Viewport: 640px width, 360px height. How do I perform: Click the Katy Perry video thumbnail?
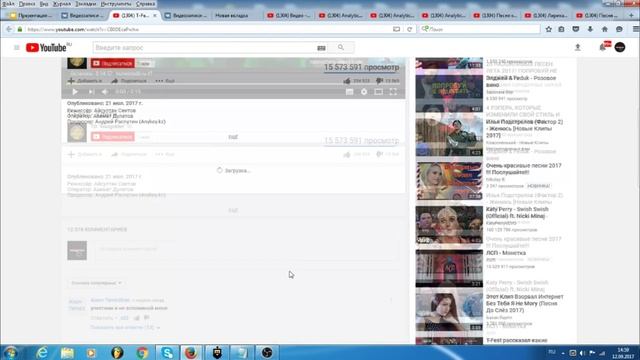[x=449, y=224]
